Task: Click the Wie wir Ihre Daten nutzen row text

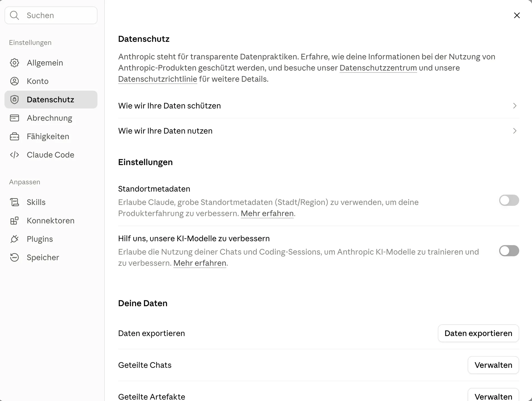Action: click(x=165, y=131)
